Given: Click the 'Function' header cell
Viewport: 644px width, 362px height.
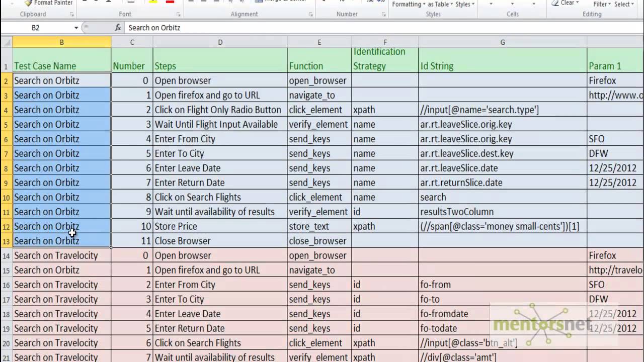Looking at the screenshot, I should point(319,60).
